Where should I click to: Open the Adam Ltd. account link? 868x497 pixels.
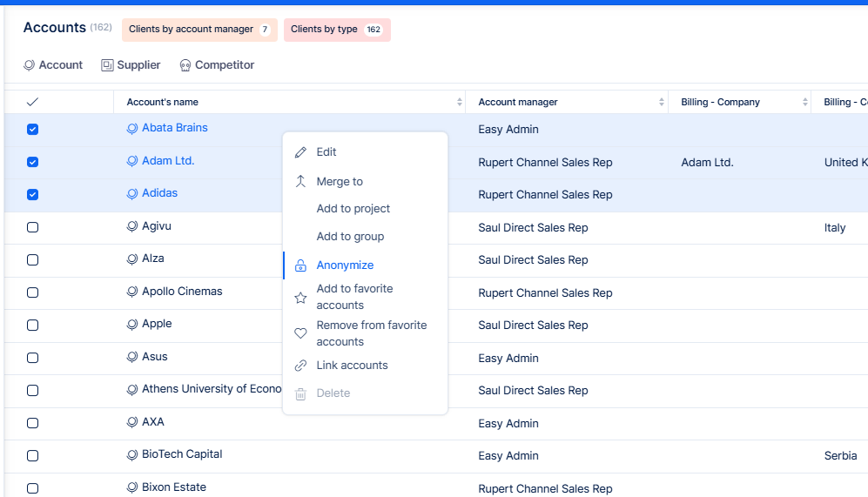pos(168,161)
